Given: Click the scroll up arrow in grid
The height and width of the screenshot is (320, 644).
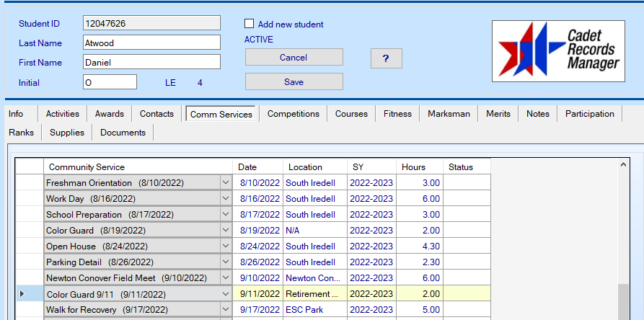Looking at the screenshot, I should coord(623,165).
